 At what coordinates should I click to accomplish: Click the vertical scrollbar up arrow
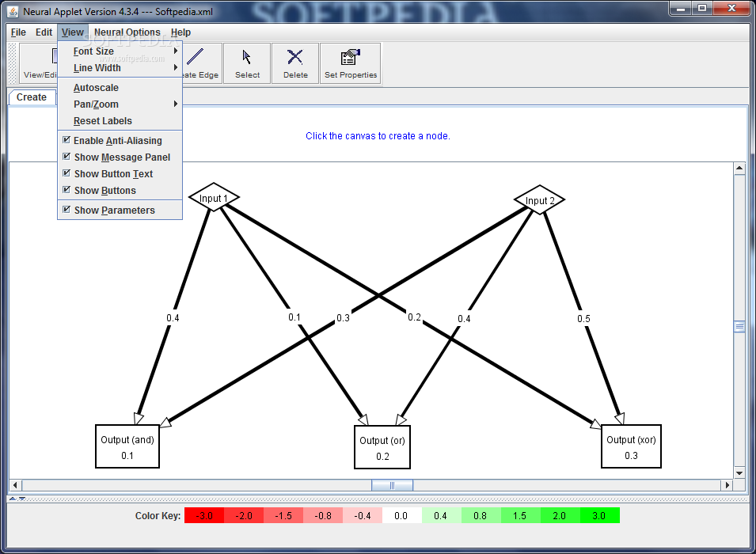point(739,169)
